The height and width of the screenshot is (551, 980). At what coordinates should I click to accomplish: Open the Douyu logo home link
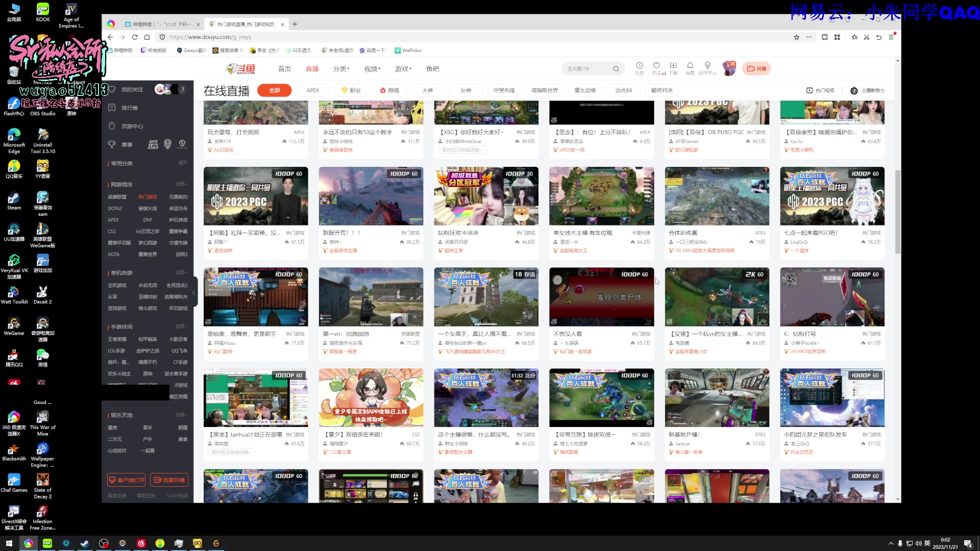(241, 69)
